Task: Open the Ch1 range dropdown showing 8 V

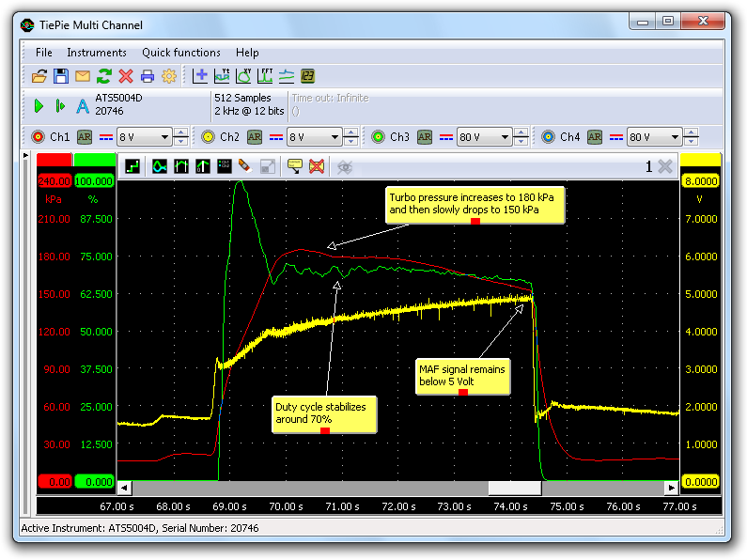Action: click(144, 137)
